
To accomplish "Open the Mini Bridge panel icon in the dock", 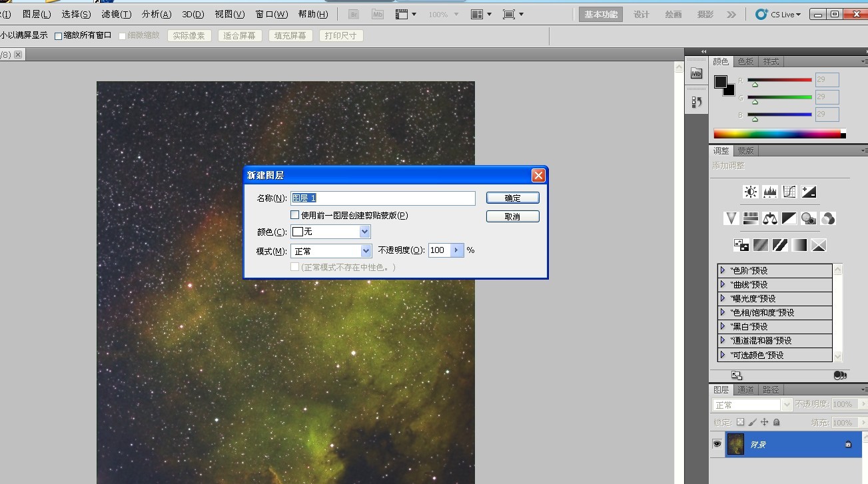I will (696, 73).
